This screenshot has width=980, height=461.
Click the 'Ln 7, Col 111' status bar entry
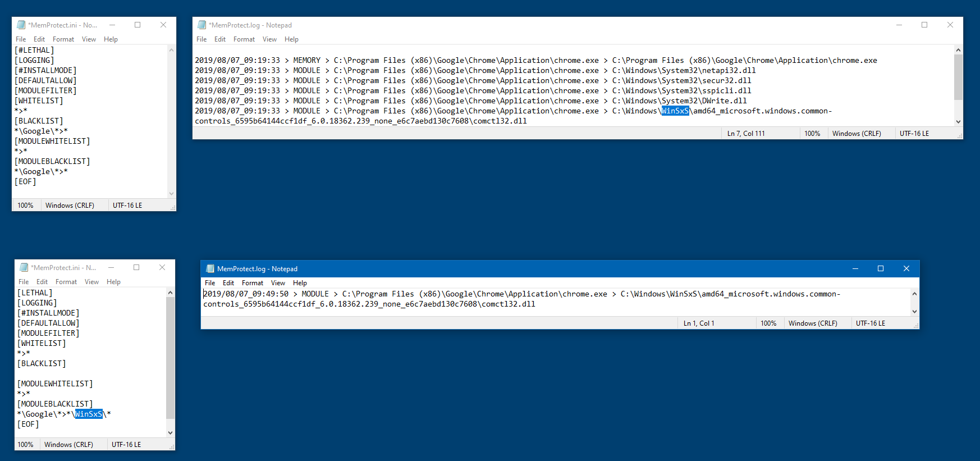746,134
